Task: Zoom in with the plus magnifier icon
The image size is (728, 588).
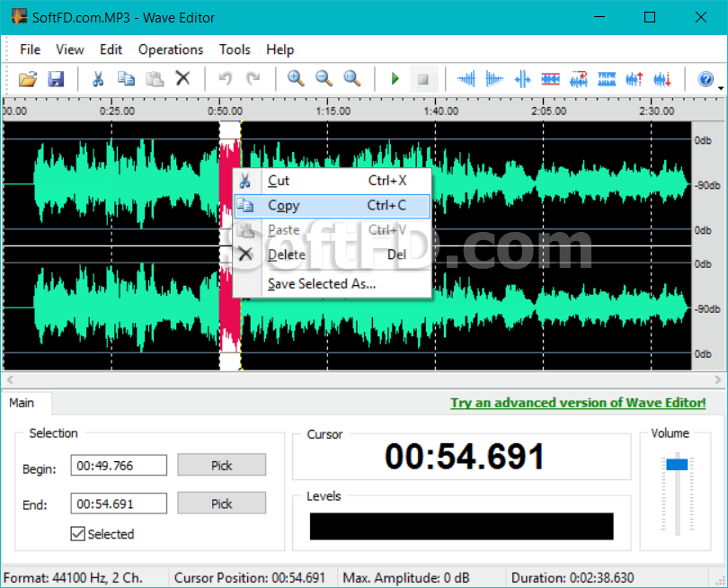Action: (296, 79)
